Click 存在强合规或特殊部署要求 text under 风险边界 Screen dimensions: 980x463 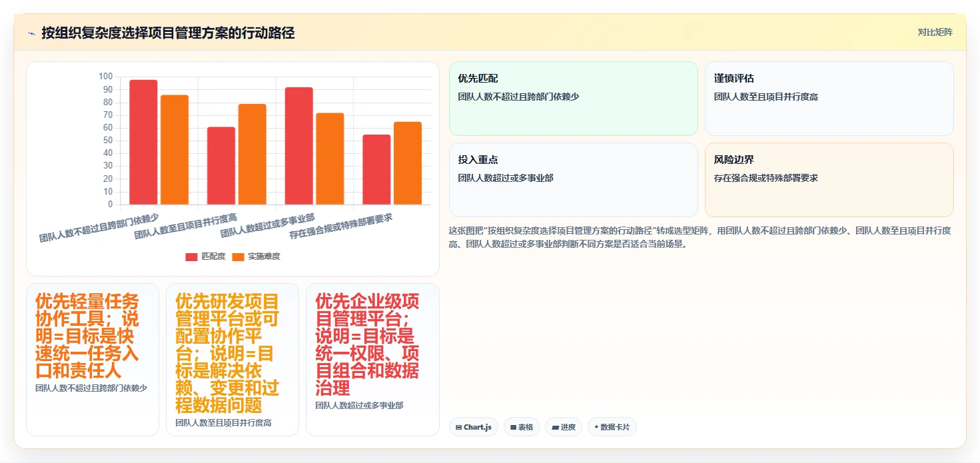pos(766,178)
